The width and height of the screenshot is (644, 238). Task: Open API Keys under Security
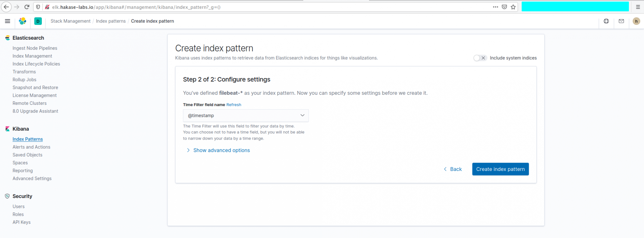(22, 222)
